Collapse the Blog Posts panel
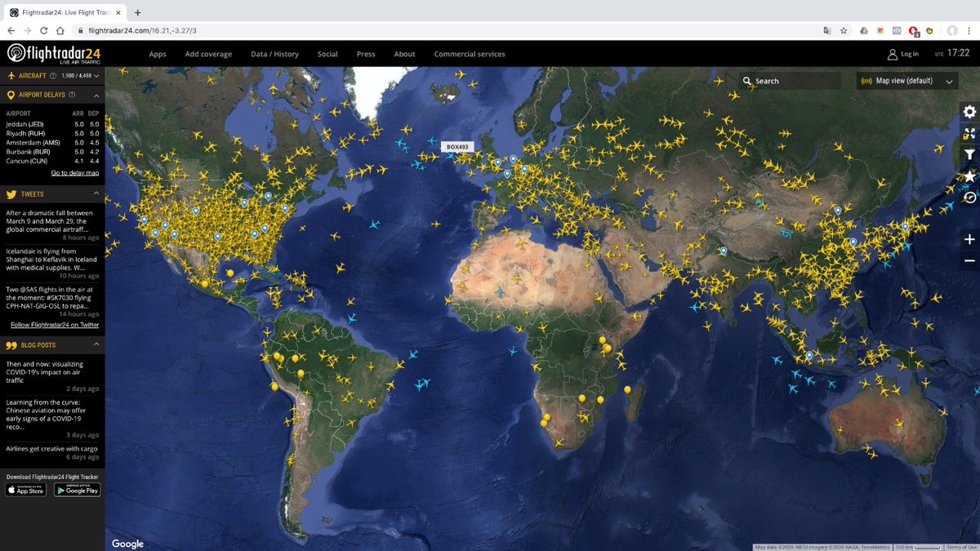Image resolution: width=980 pixels, height=551 pixels. tap(96, 345)
